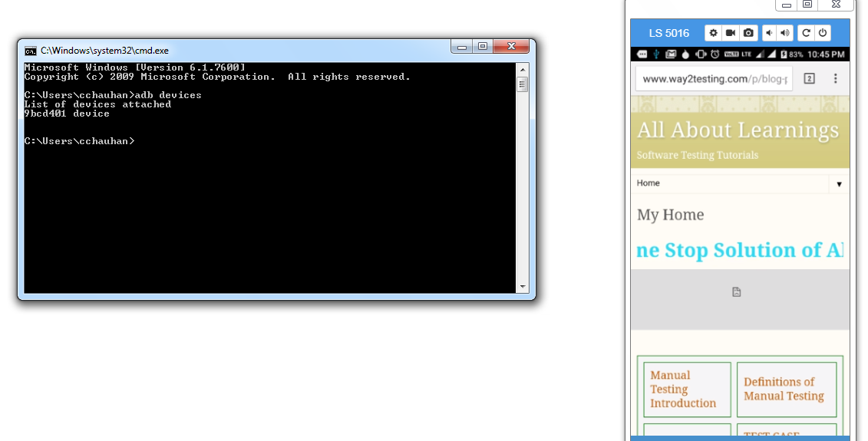Rotate the device using the rotate icon

pos(806,33)
